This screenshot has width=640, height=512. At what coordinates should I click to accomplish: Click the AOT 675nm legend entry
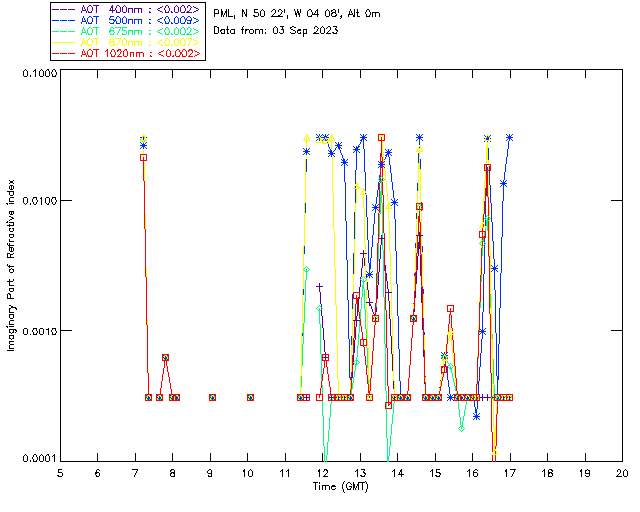(127, 31)
